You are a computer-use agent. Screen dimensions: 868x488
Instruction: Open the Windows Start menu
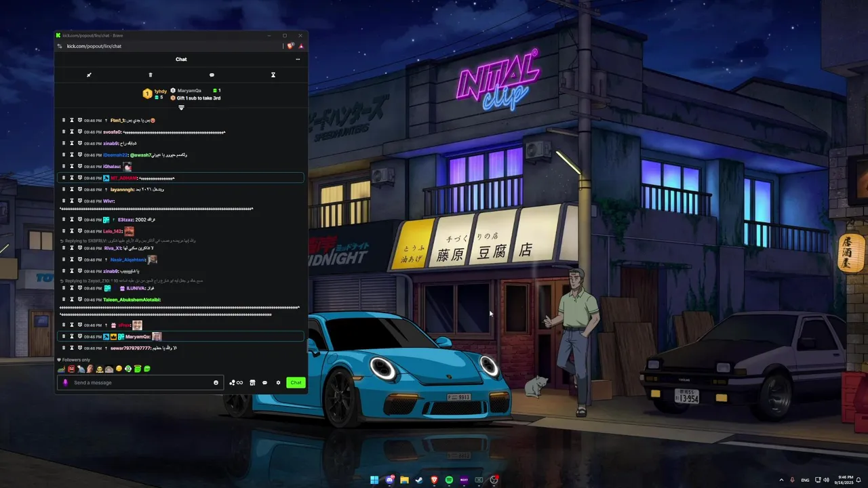point(374,480)
